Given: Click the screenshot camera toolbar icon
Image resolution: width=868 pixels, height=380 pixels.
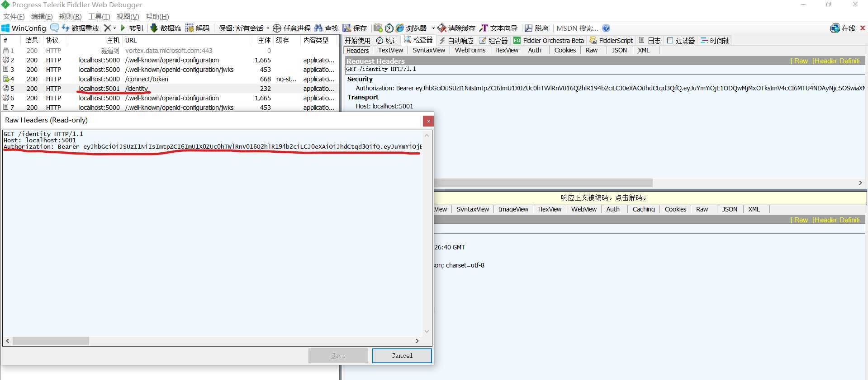Looking at the screenshot, I should (378, 28).
